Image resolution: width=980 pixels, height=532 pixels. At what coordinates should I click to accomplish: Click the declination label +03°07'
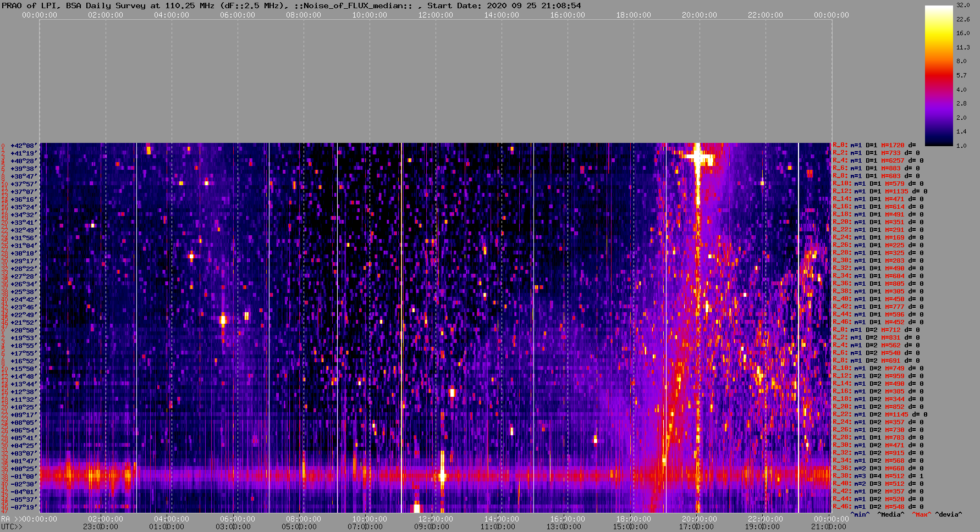pos(24,453)
